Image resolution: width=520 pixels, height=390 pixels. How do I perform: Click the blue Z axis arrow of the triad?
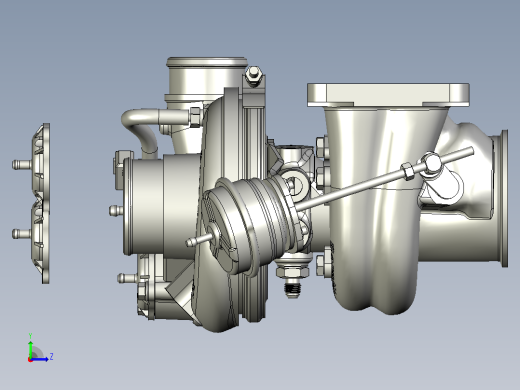(x=41, y=359)
